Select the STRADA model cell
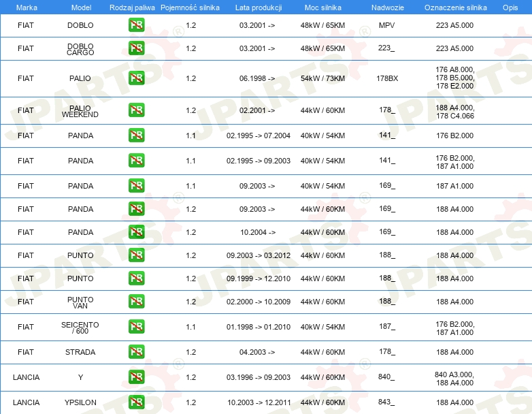Screen dimensions: 532x414 click(80, 352)
